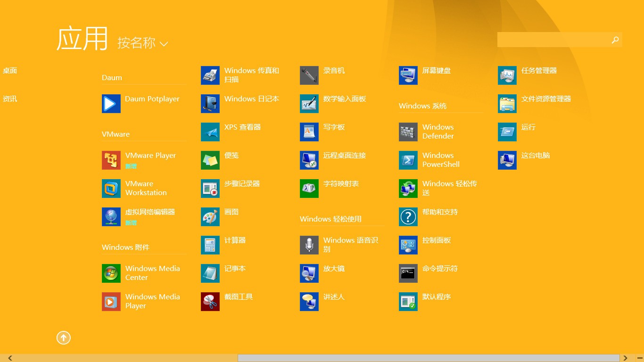Launch 讲述人 narrator icon
Screen dimensions: 644x362
pos(309,302)
